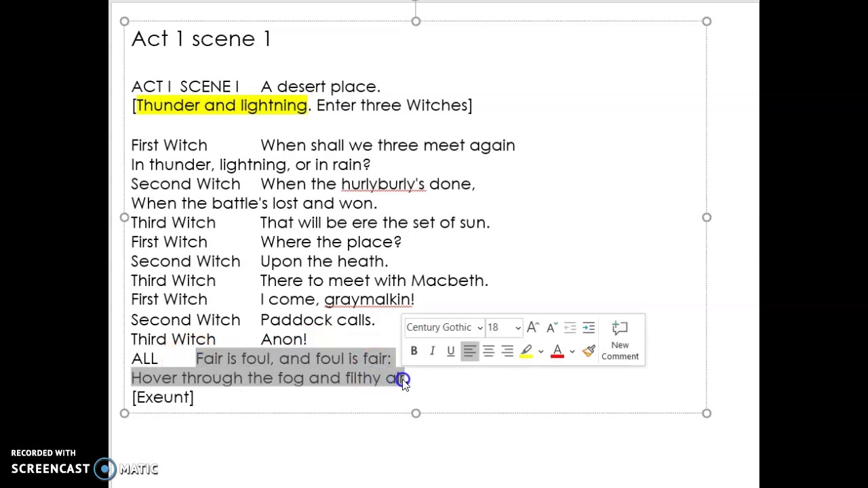Decrease list indent level
This screenshot has height=488, width=868.
click(x=570, y=328)
